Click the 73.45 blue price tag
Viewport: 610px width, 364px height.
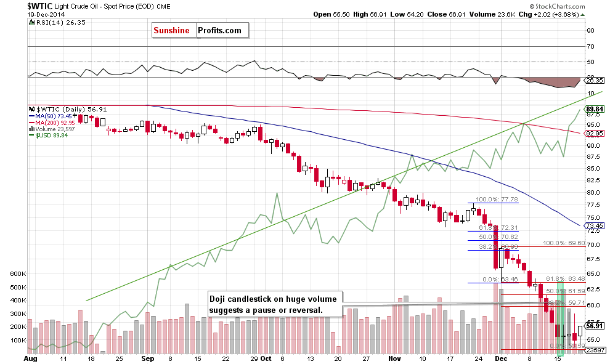click(595, 225)
